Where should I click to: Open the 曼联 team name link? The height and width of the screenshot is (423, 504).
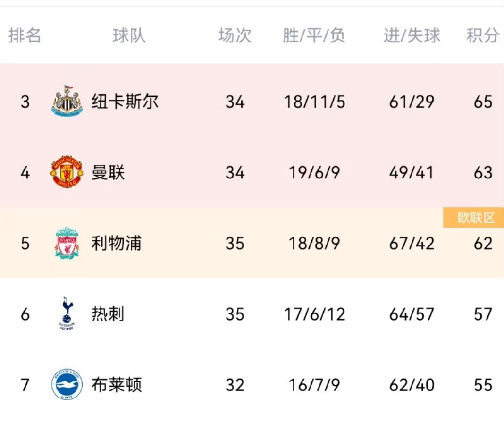[x=108, y=172]
